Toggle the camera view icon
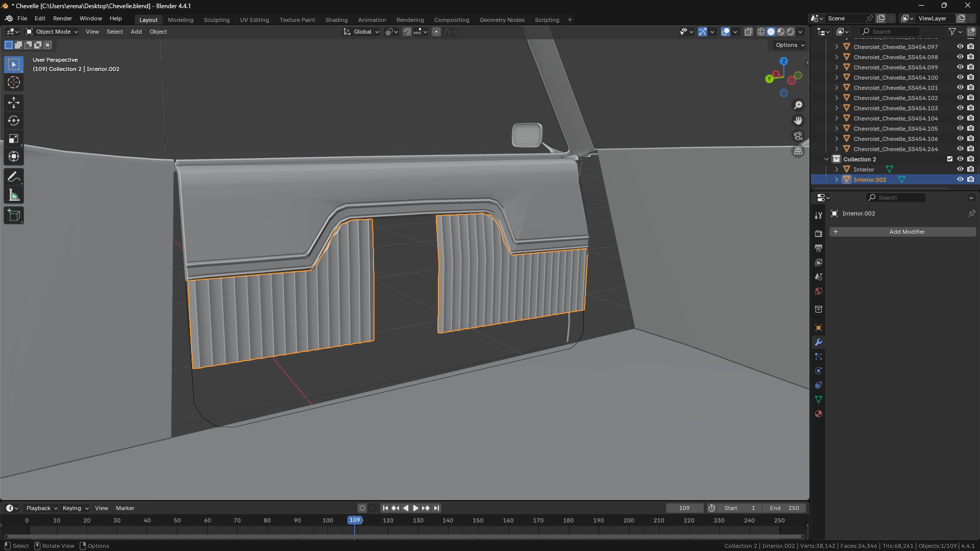Screen dimensions: 980x551 (x=798, y=136)
